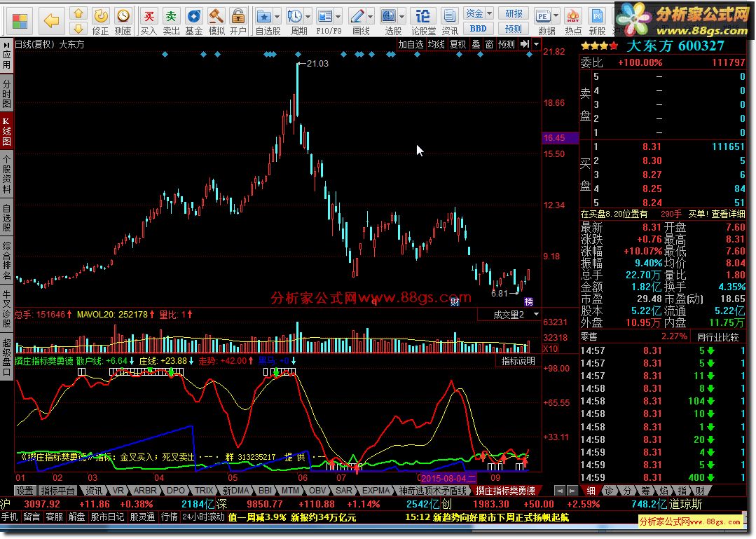Expand the 选股 dropdown arrow

pyautogui.click(x=402, y=16)
